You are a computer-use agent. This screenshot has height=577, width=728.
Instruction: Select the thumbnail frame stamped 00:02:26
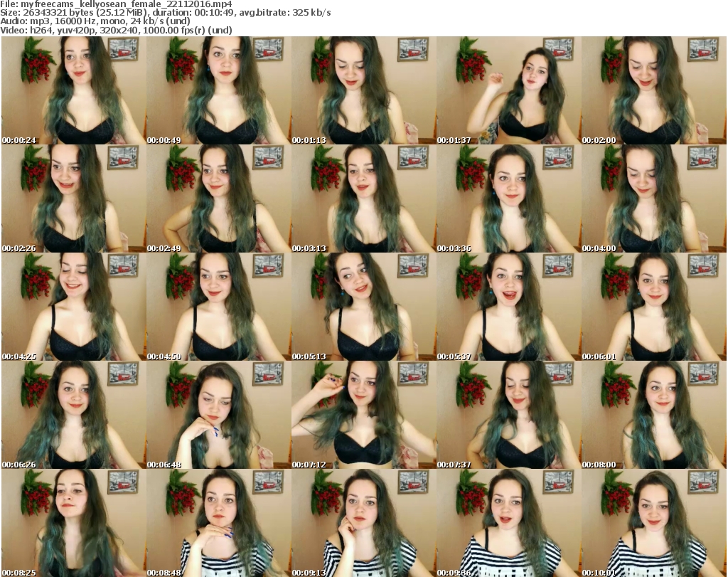(74, 198)
